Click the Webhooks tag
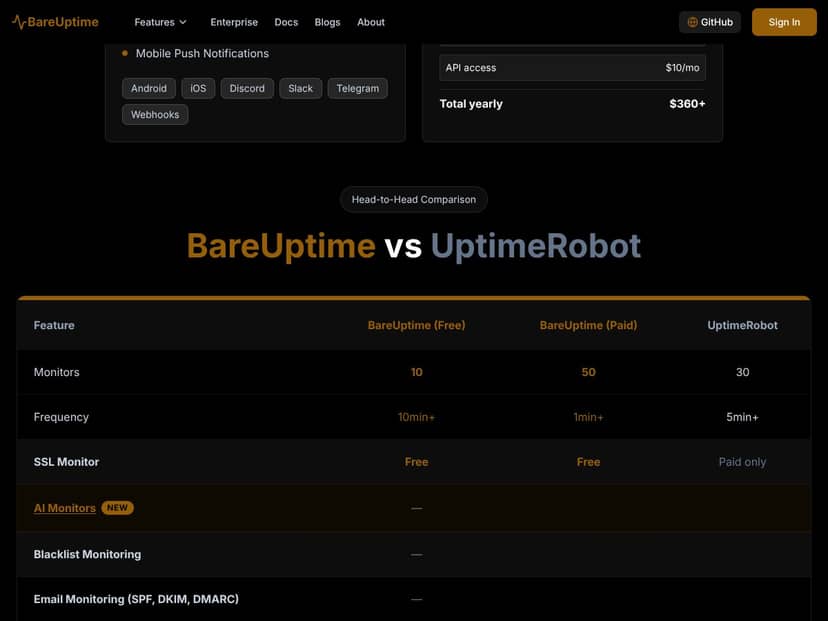 tap(155, 115)
